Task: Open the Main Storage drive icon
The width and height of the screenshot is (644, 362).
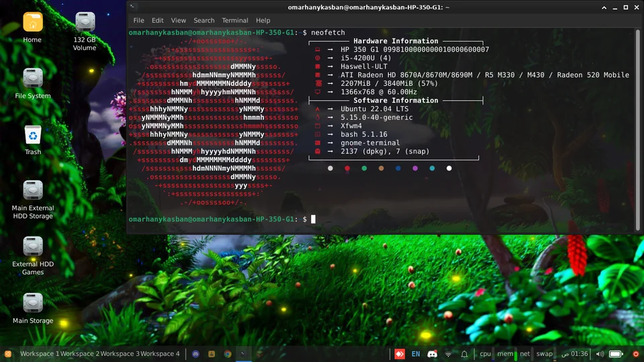Action: 32,303
